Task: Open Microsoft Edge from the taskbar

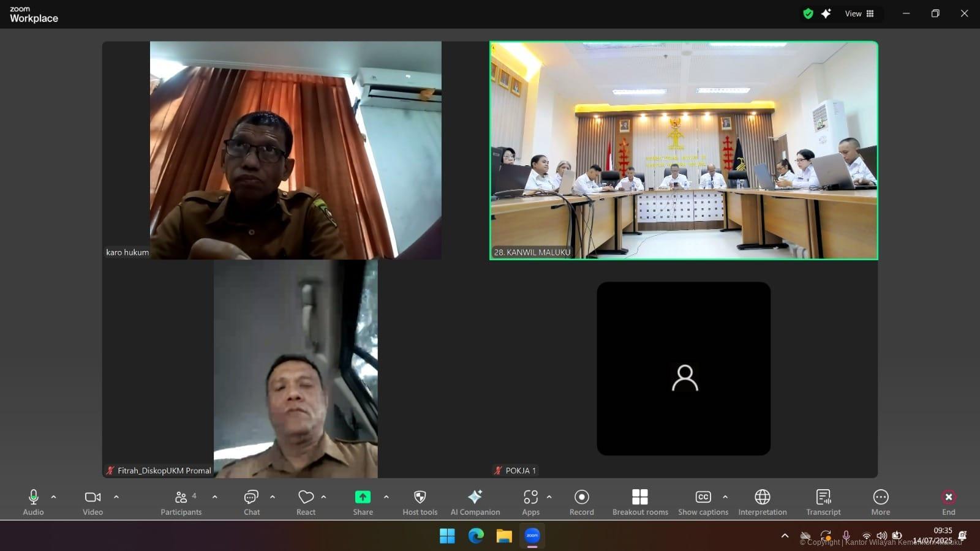Action: 476,536
